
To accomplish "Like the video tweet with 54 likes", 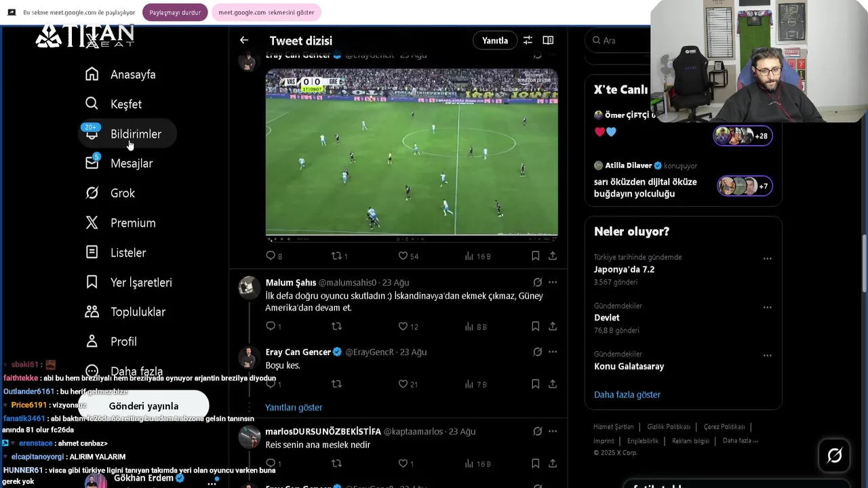I will click(x=408, y=256).
